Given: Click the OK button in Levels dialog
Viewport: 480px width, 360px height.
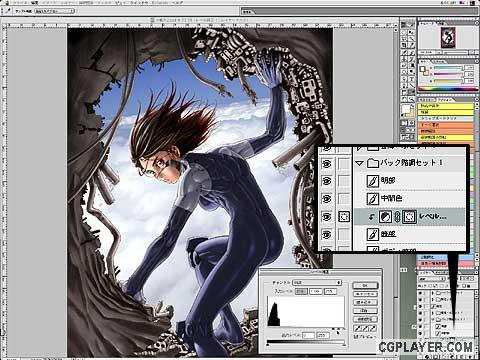Looking at the screenshot, I should click(365, 285).
